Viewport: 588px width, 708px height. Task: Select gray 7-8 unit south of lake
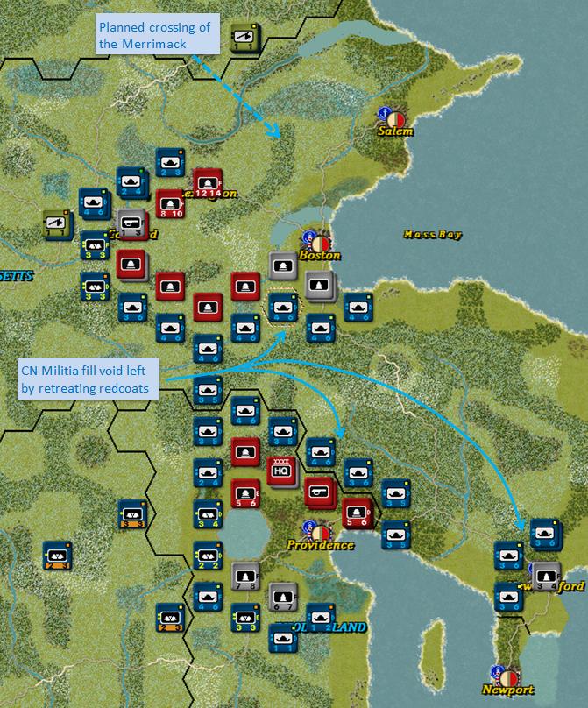tap(245, 577)
